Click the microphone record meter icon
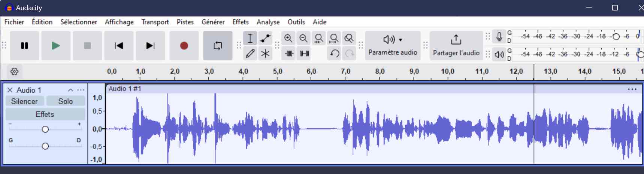Viewport: 644px width, 174px height. [x=499, y=37]
